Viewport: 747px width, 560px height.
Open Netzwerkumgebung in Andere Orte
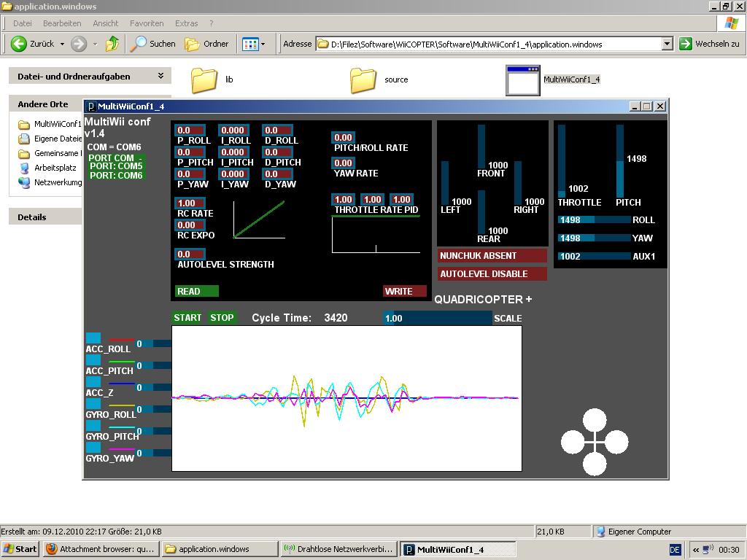(x=50, y=182)
